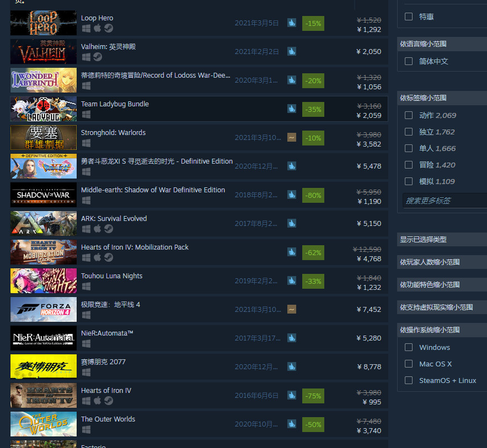Click the mixed review icon for 极限竞速：地平线 4
Image resolution: width=487 pixels, height=448 pixels.
pyautogui.click(x=292, y=309)
